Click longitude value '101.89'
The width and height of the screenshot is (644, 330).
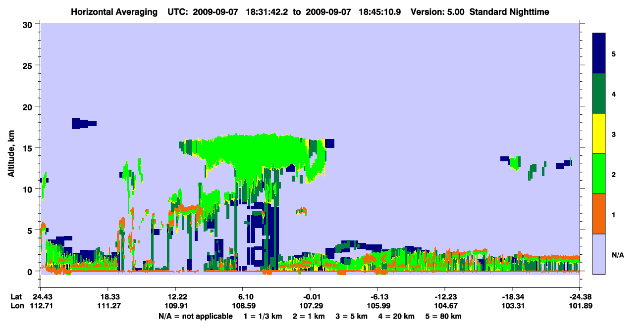tap(580, 306)
